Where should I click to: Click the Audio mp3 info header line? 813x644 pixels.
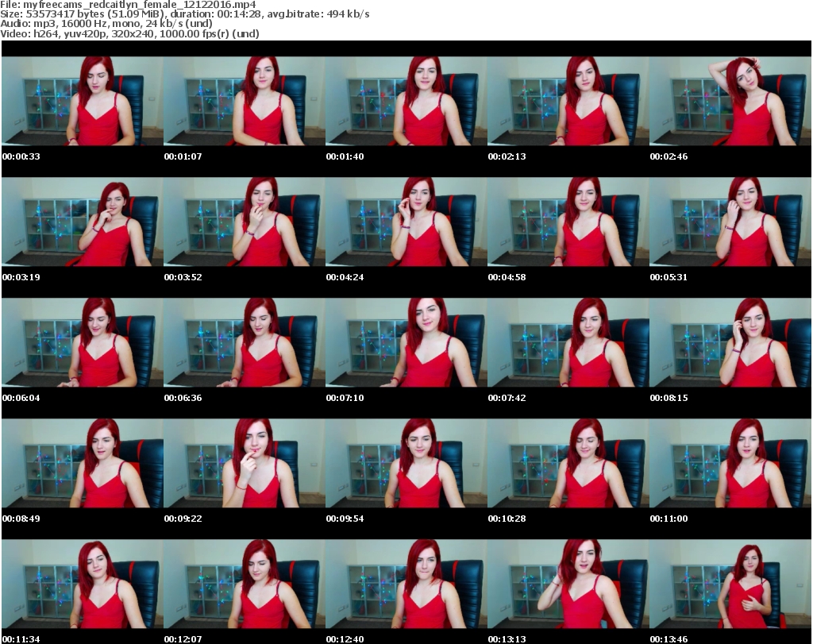point(106,24)
